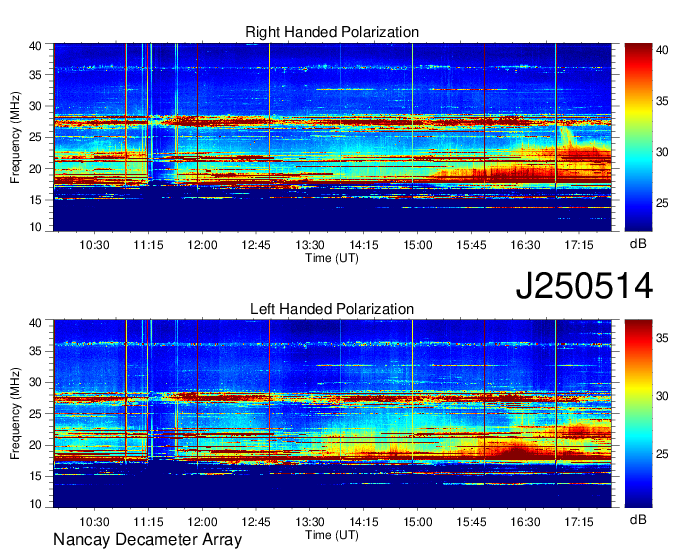
Task: Click the 13:30 time tick on lower plot
Action: [310, 522]
